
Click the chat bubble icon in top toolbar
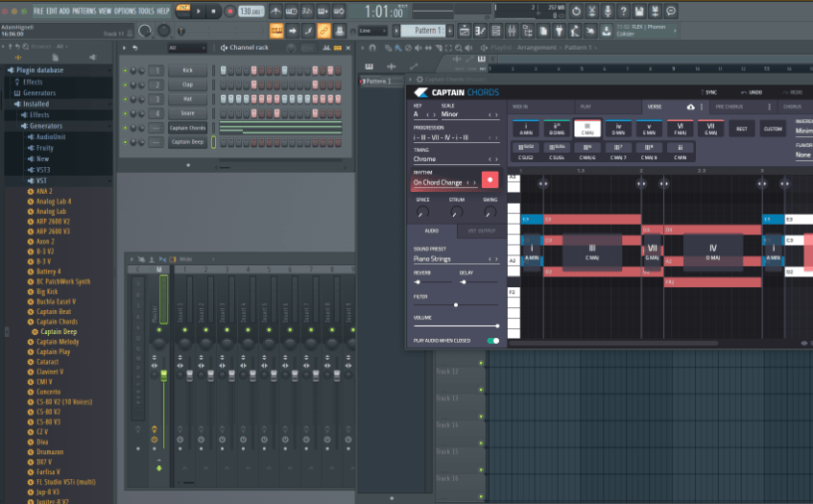click(x=671, y=11)
